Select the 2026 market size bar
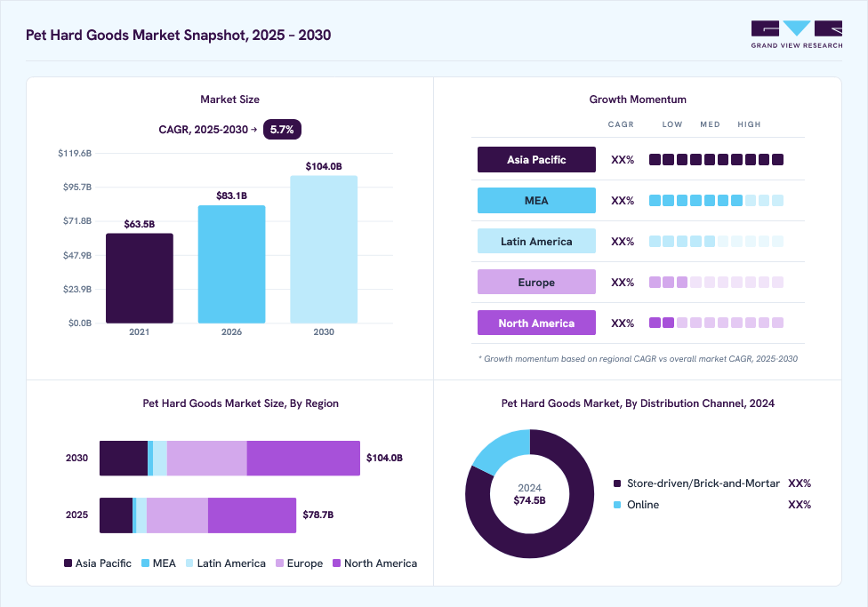This screenshot has width=868, height=607. pos(231,265)
